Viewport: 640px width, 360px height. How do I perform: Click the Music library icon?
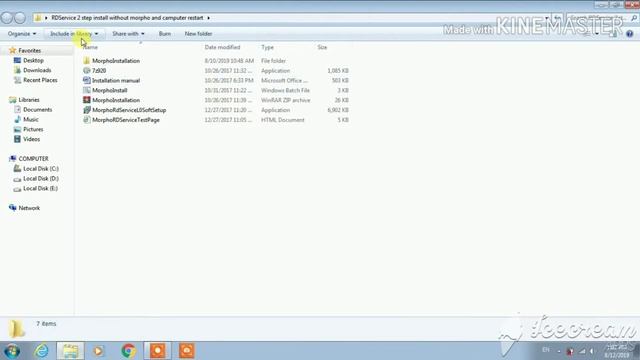pyautogui.click(x=17, y=119)
